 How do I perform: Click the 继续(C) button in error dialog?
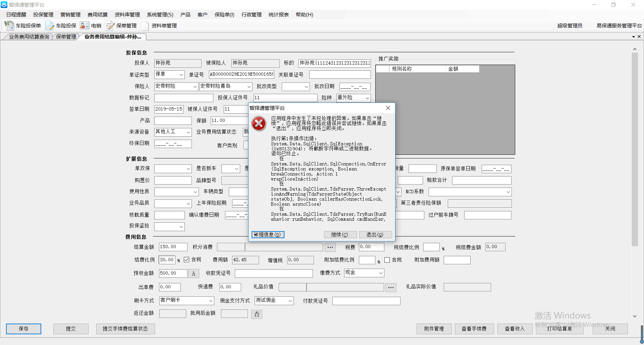click(x=339, y=234)
